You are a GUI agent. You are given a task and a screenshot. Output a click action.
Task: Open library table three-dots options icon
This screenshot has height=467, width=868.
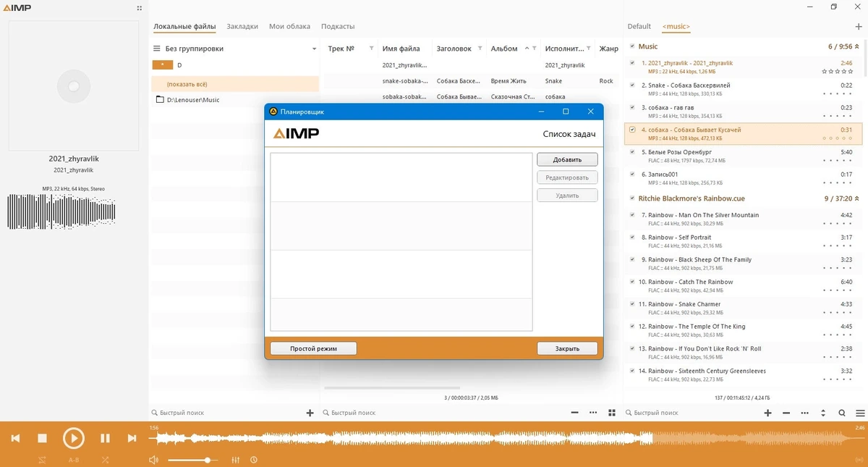pos(593,413)
